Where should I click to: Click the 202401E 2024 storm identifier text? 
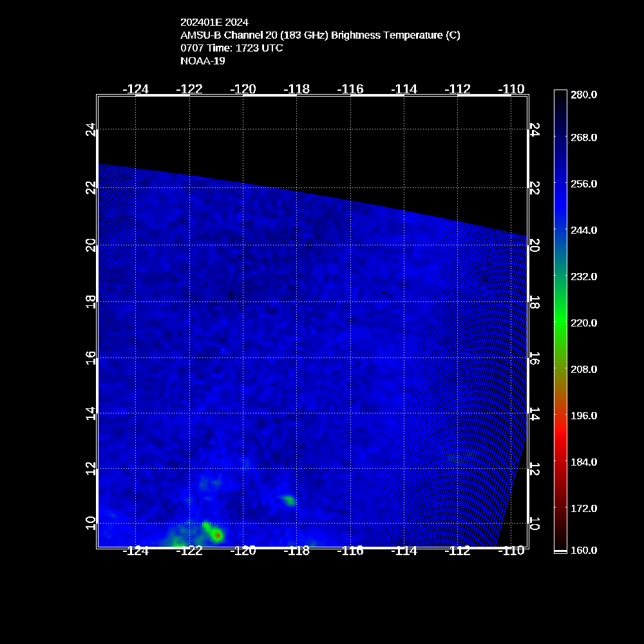[x=214, y=23]
